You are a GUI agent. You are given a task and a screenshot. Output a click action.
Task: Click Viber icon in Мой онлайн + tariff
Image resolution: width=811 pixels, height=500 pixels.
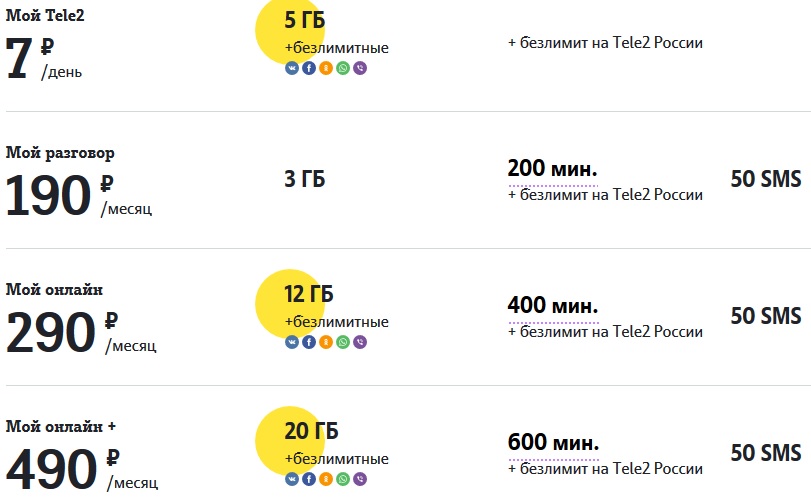coord(360,479)
